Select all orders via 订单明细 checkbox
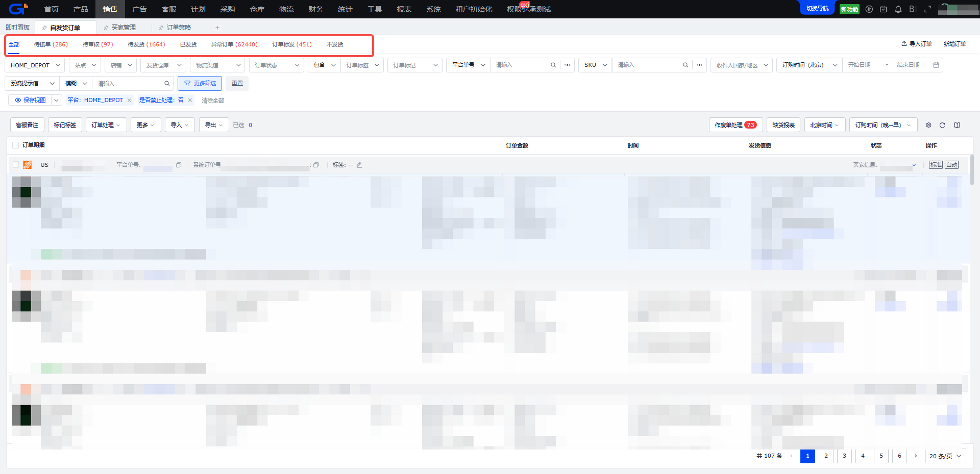 [16, 145]
